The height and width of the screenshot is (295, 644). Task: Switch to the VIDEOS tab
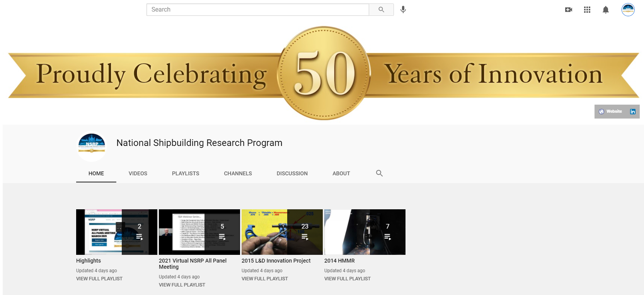[138, 173]
